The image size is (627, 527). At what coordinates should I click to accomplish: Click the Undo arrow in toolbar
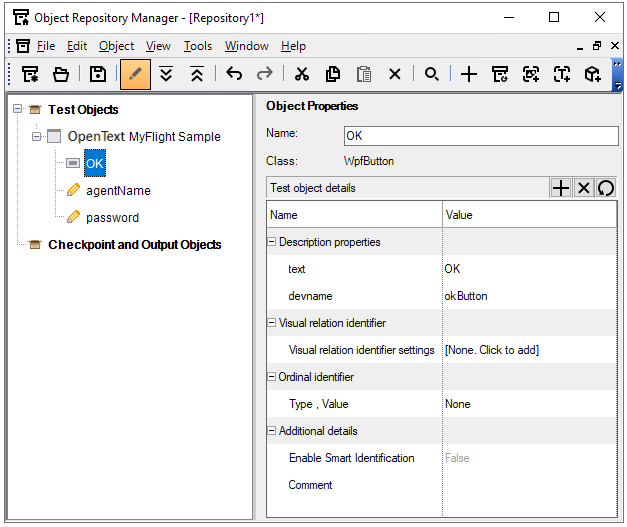[x=234, y=74]
